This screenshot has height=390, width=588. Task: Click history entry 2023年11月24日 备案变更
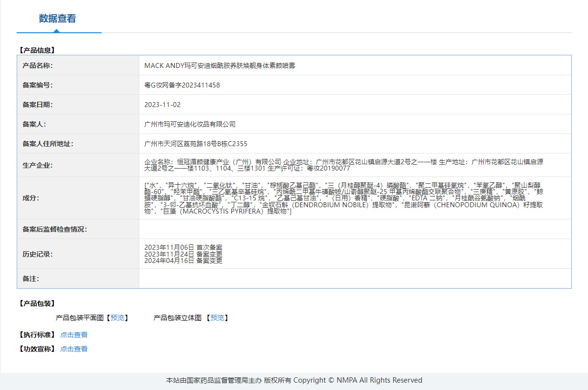183,254
